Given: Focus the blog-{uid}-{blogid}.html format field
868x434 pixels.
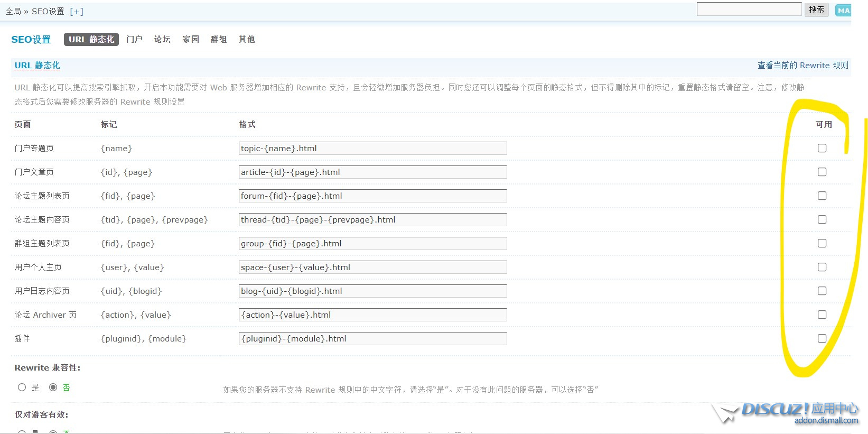Looking at the screenshot, I should (372, 291).
